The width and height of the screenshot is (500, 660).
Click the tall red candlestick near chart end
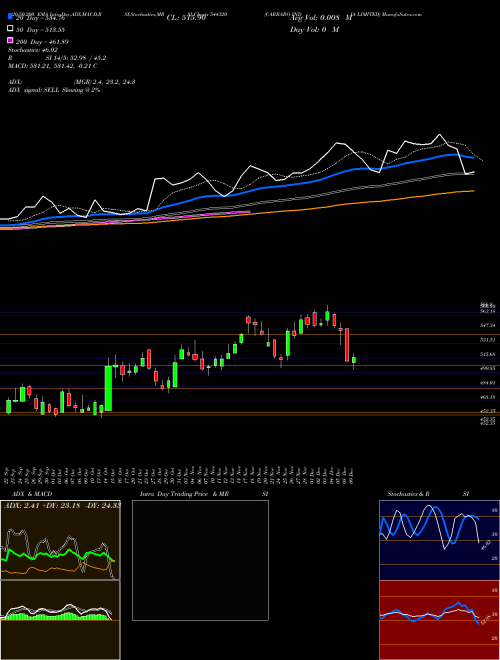[x=347, y=345]
